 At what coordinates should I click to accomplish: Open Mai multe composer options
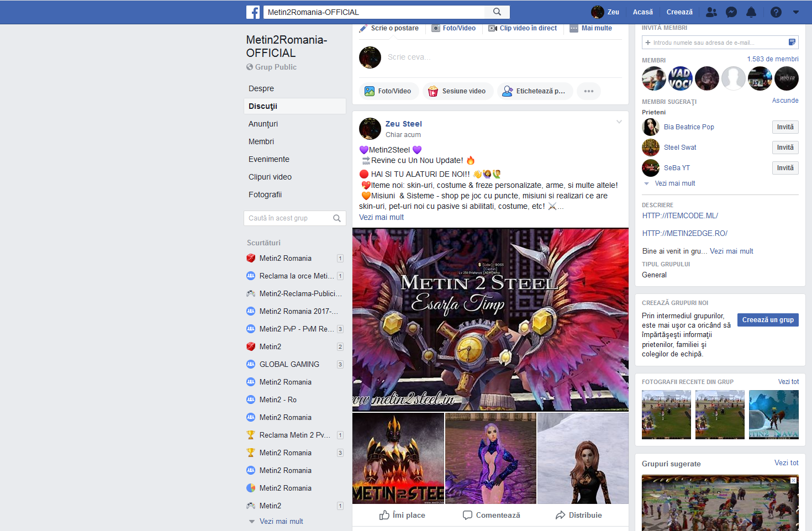tap(591, 28)
